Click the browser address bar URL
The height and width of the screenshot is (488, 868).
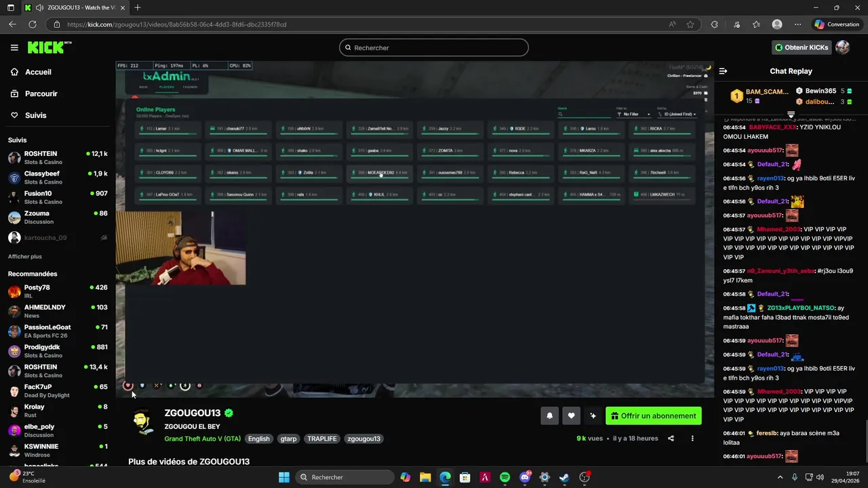click(x=176, y=24)
